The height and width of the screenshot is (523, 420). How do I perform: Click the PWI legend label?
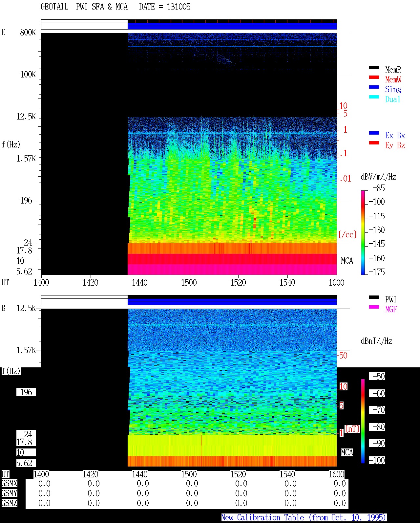click(x=391, y=299)
